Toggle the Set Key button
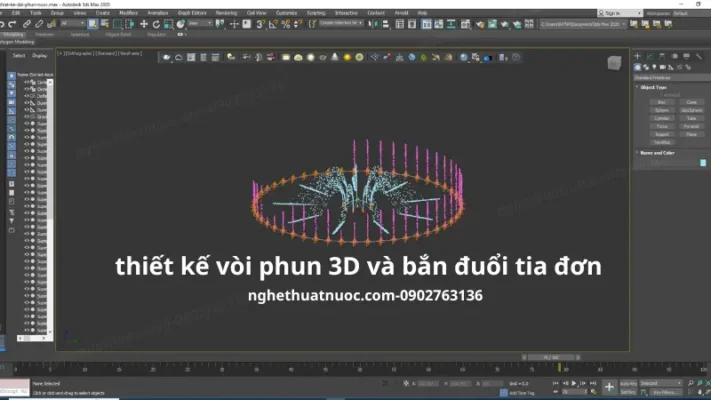This screenshot has width=711, height=400. [x=628, y=392]
